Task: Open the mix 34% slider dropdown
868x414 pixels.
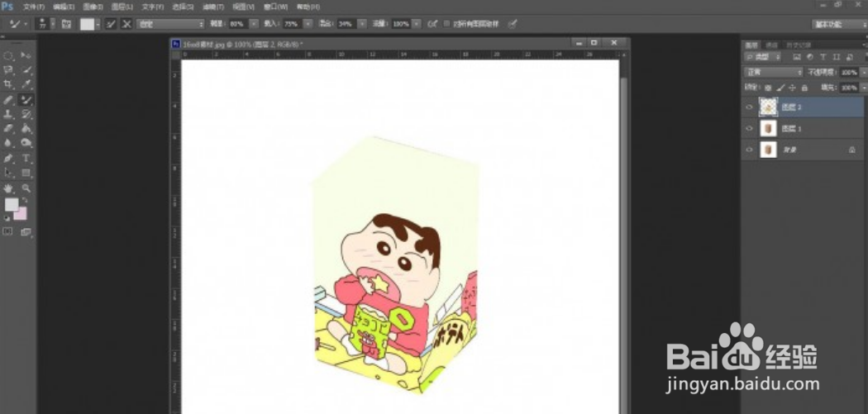Action: pyautogui.click(x=362, y=24)
